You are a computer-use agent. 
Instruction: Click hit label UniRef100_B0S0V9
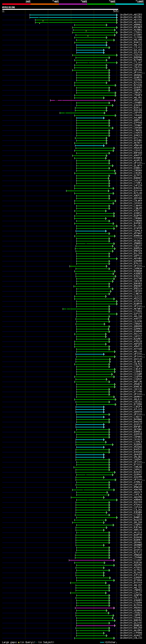(131, 583)
